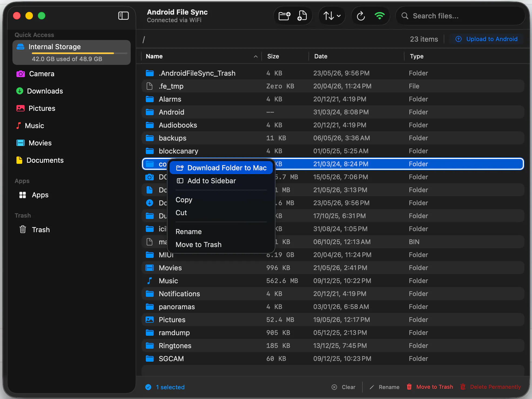The width and height of the screenshot is (532, 399).
Task: Choose Copy in context menu
Action: 221,200
